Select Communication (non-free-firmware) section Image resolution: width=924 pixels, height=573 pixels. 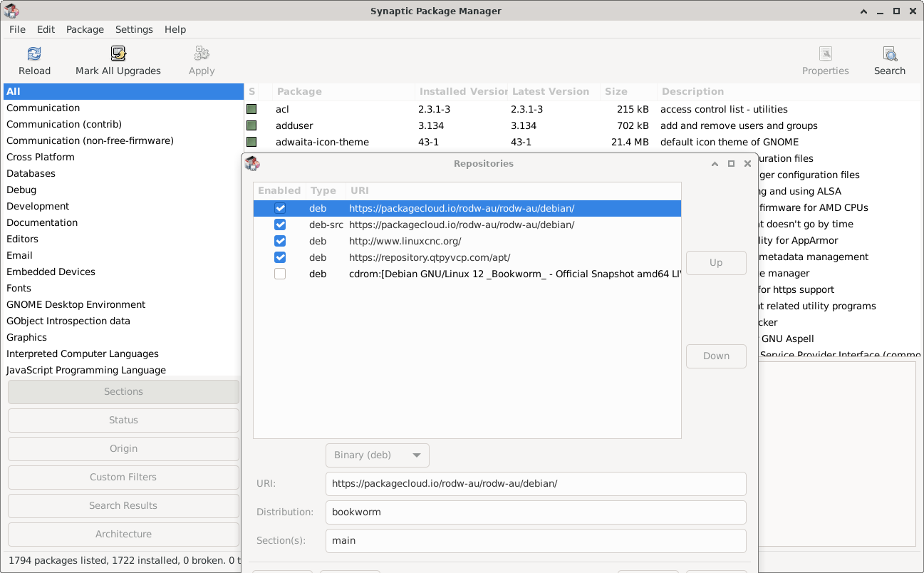[x=123, y=140]
